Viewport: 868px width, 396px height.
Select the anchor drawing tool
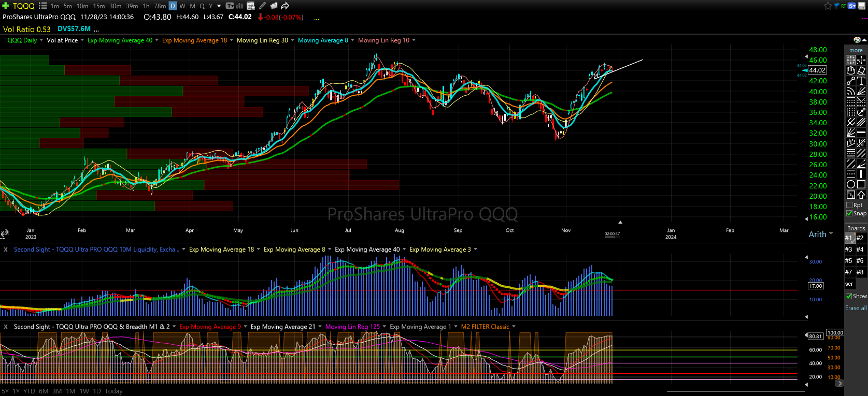pos(861,112)
